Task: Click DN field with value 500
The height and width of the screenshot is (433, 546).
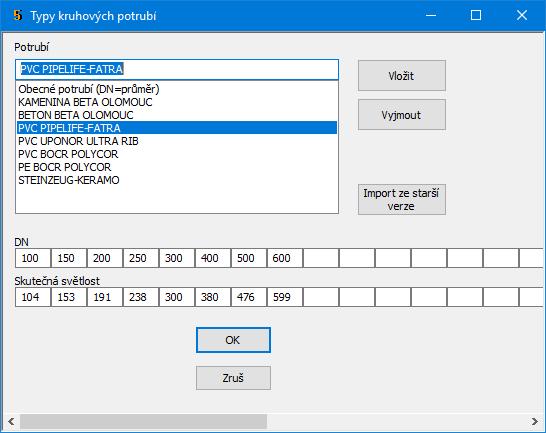Action: click(249, 258)
